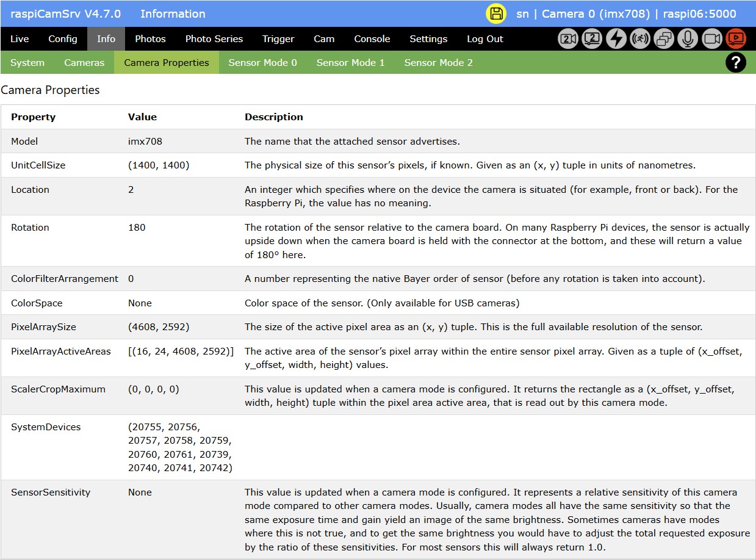Open the Photo Series menu
This screenshot has width=756, height=559.
click(x=214, y=39)
